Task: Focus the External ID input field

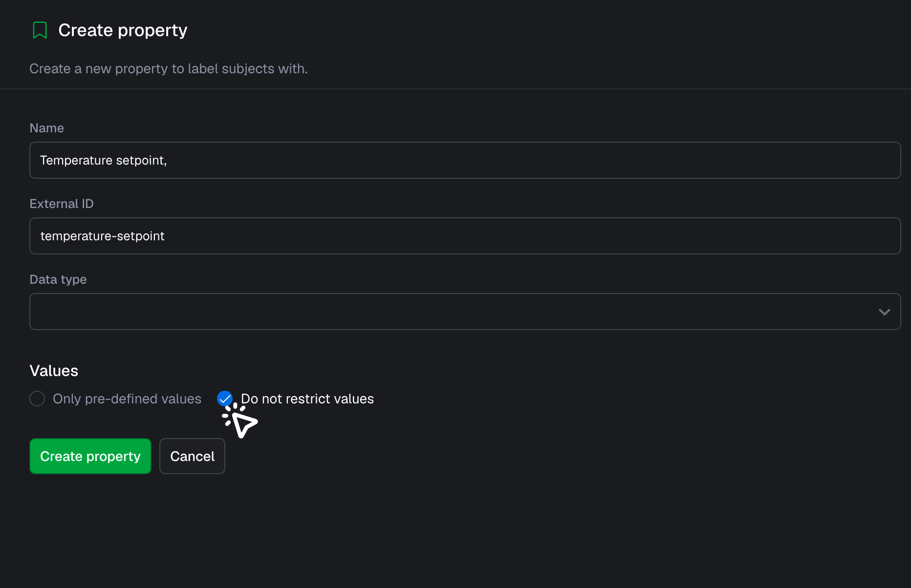Action: pyautogui.click(x=465, y=236)
